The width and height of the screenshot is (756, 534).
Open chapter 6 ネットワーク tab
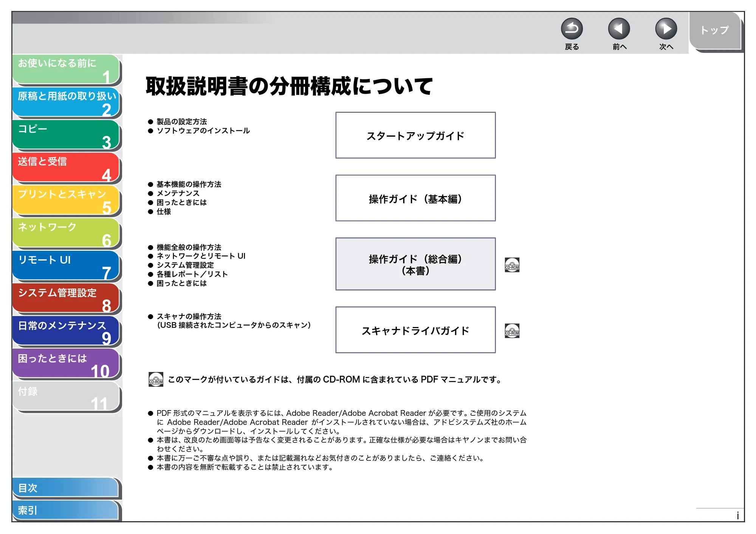tap(66, 233)
